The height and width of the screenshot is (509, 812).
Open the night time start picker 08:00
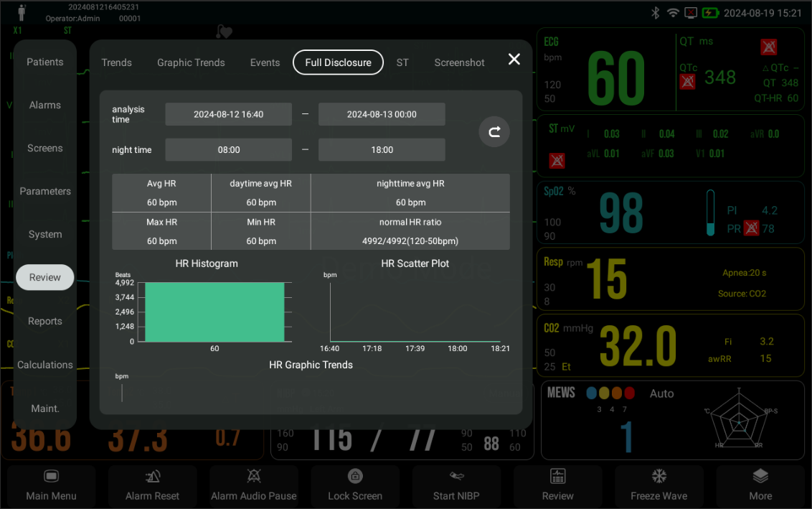[228, 149]
